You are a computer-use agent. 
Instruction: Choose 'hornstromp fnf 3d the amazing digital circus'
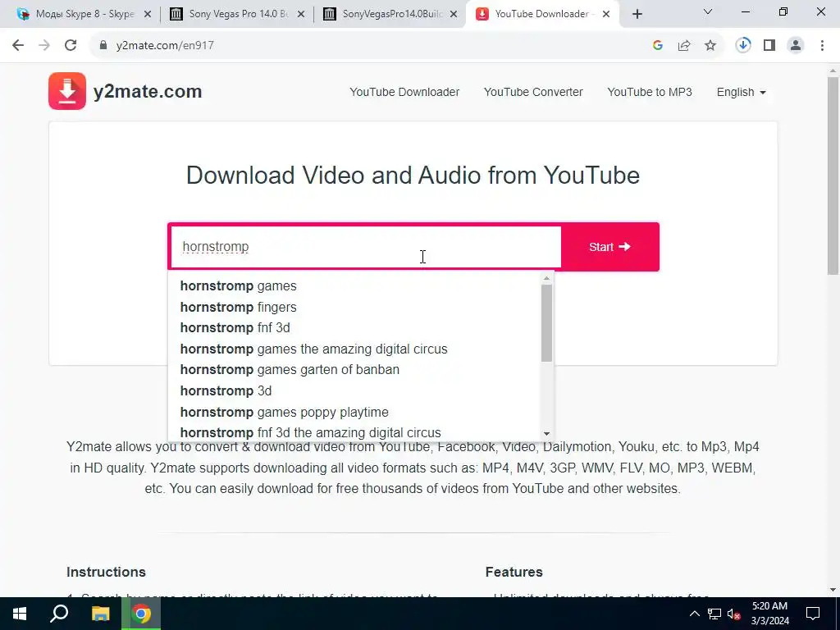pos(355,432)
